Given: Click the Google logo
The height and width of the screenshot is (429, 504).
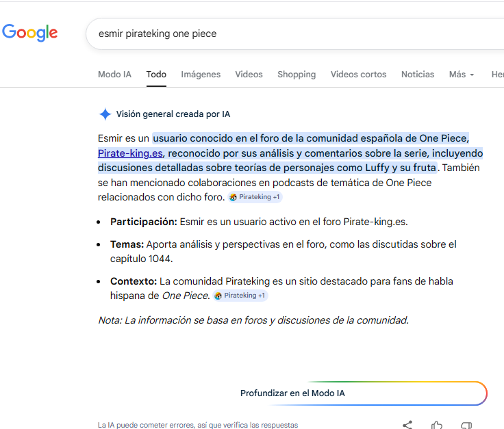Looking at the screenshot, I should [x=30, y=33].
